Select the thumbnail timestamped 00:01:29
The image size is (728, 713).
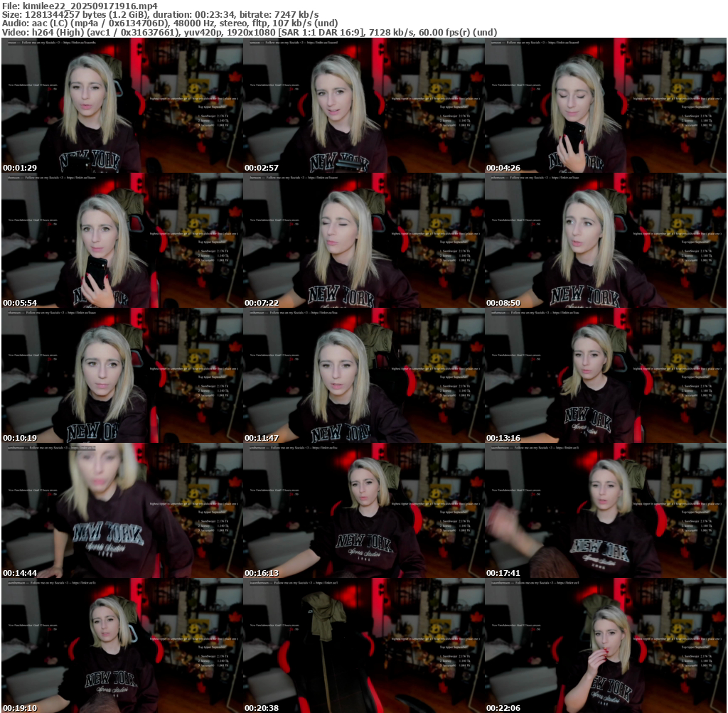122,105
